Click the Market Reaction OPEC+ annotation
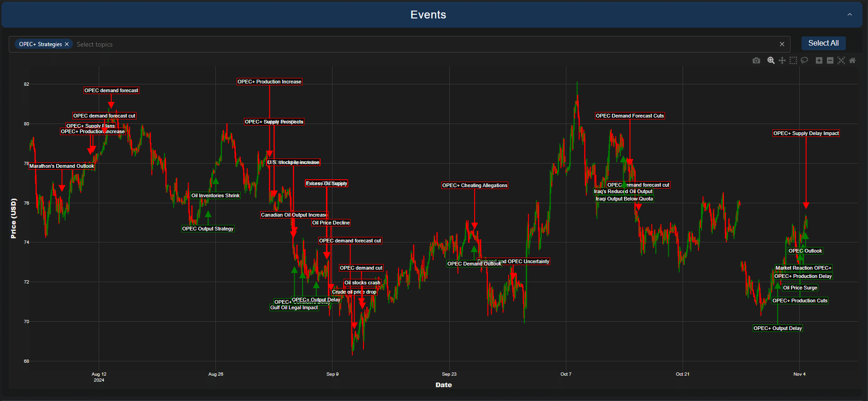 (x=803, y=268)
